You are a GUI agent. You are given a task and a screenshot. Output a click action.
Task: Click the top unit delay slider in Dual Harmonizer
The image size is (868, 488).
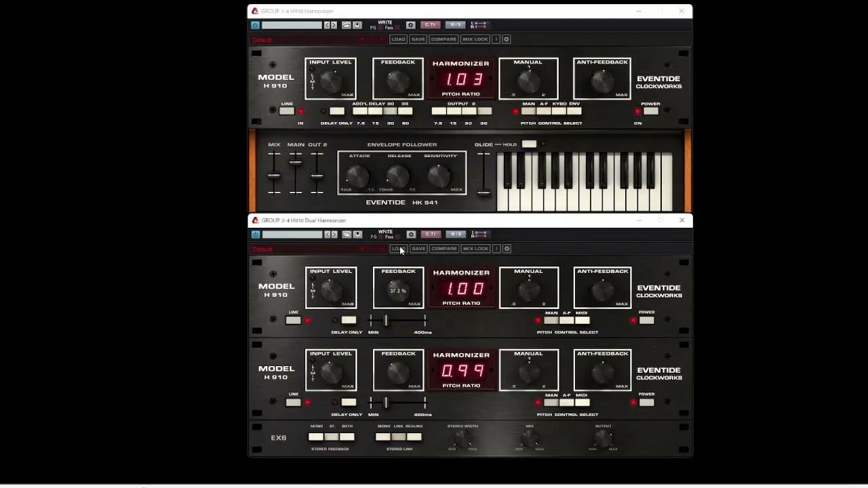click(386, 320)
